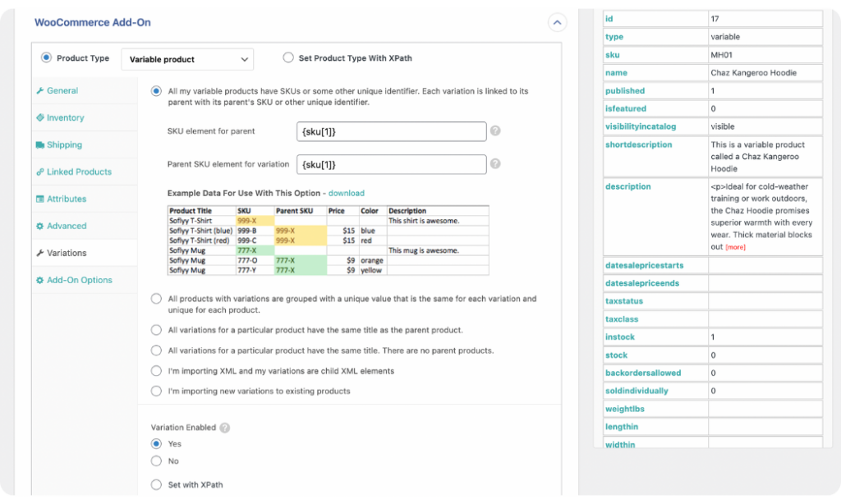Viewport: 841px width, 504px height.
Task: Click the General wrench icon
Action: tap(39, 90)
